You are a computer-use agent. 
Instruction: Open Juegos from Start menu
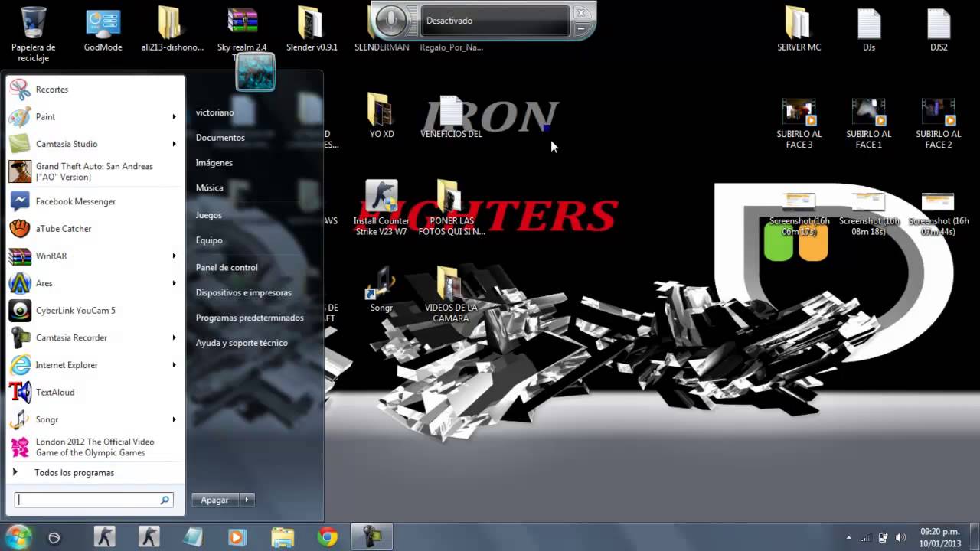[x=209, y=215]
